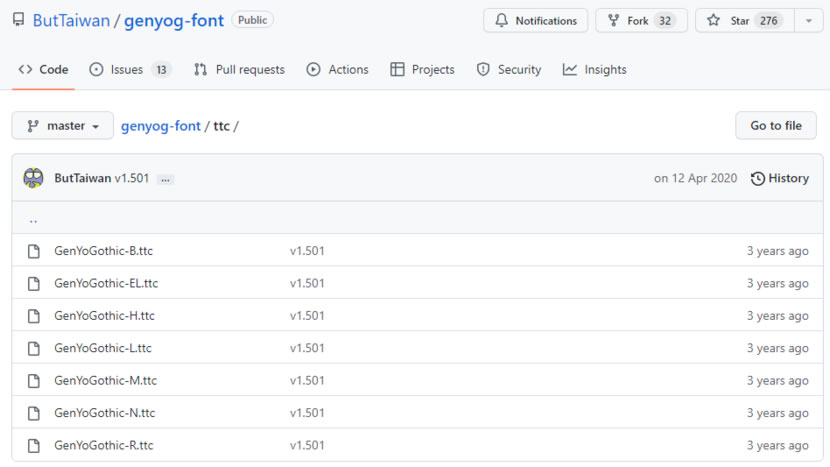
Task: Switch to the Code tab
Action: (x=43, y=69)
